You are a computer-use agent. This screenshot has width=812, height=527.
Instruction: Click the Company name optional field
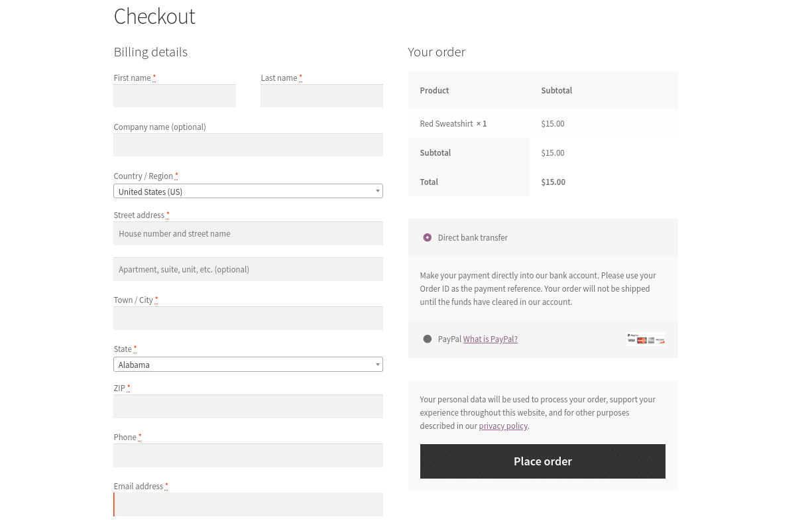pos(248,145)
